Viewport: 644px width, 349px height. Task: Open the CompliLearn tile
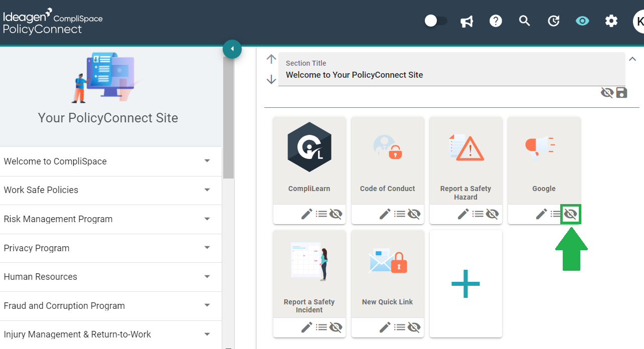[x=309, y=160]
